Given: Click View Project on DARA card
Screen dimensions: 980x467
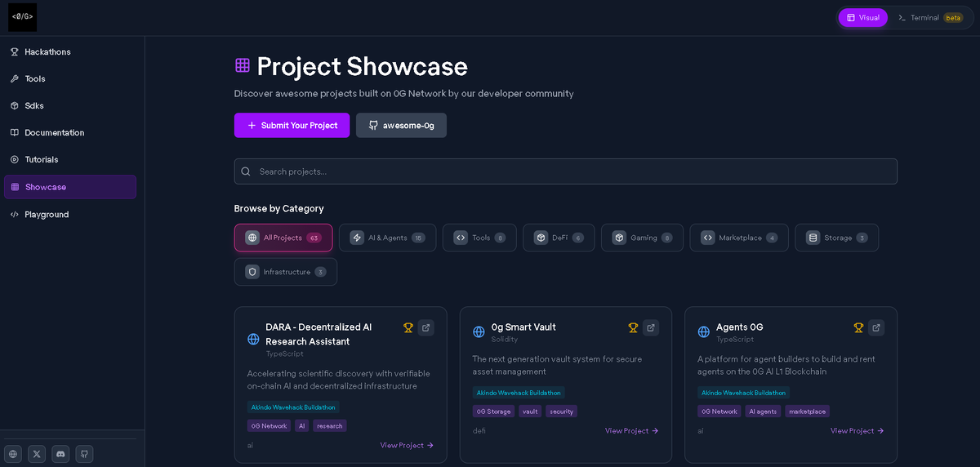Looking at the screenshot, I should 407,445.
